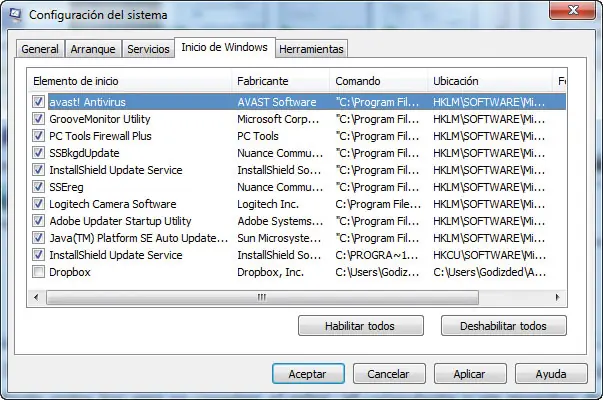Viewport: 603px width, 400px height.
Task: Sort by the Fabricante column header
Action: pos(281,81)
